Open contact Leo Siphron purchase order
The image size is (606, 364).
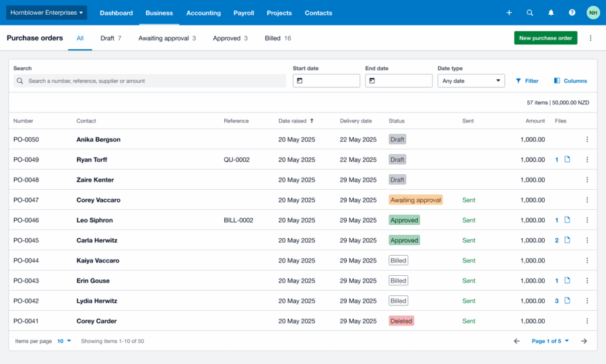(94, 220)
